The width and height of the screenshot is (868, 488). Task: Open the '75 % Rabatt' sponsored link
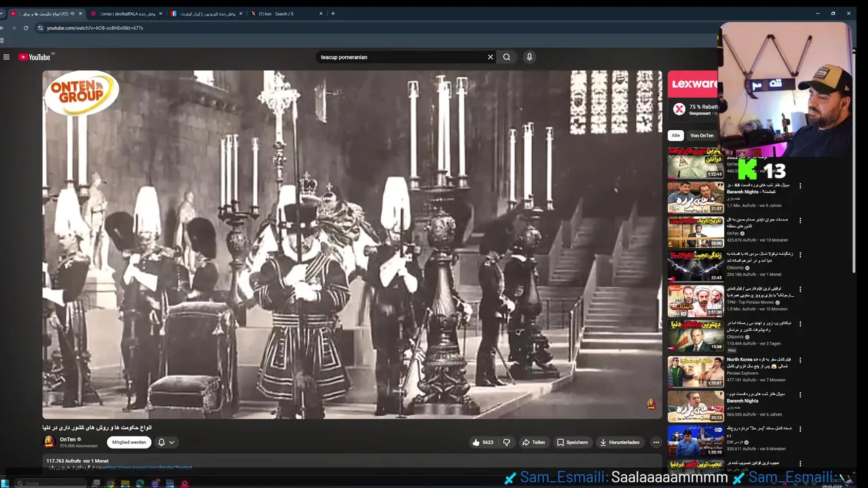pyautogui.click(x=703, y=107)
